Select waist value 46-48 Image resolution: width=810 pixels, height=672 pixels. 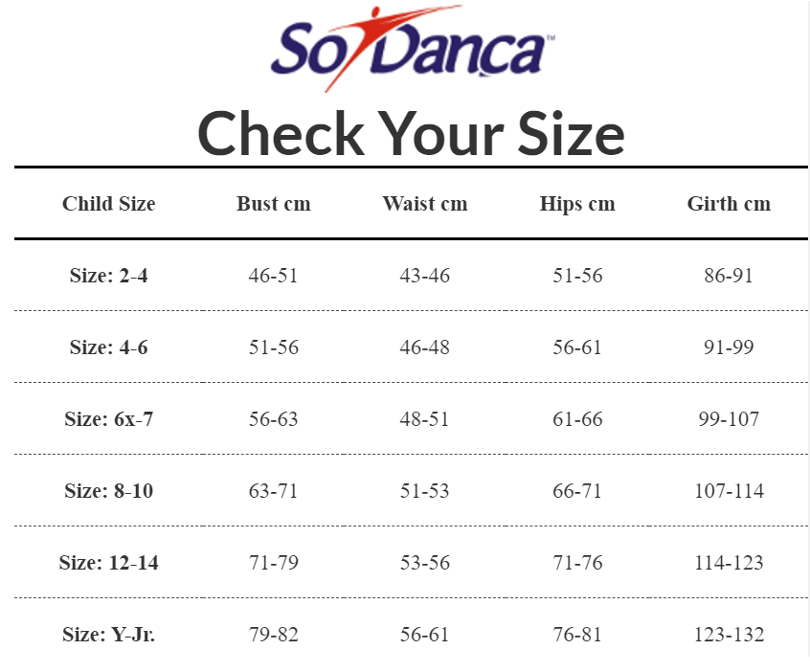pos(425,347)
